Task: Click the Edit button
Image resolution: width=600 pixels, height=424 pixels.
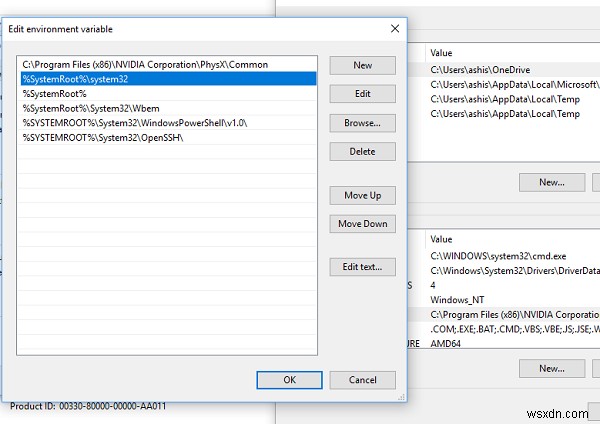Action: pos(362,94)
